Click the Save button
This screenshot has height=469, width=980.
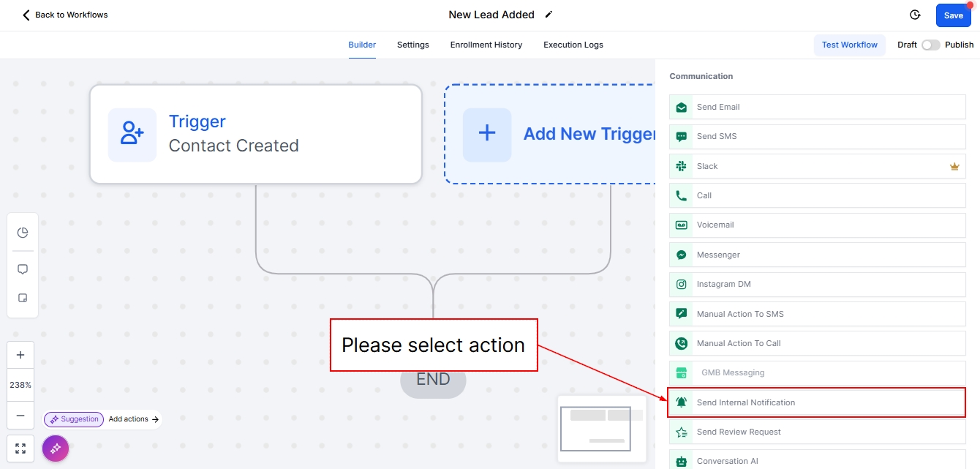(953, 15)
